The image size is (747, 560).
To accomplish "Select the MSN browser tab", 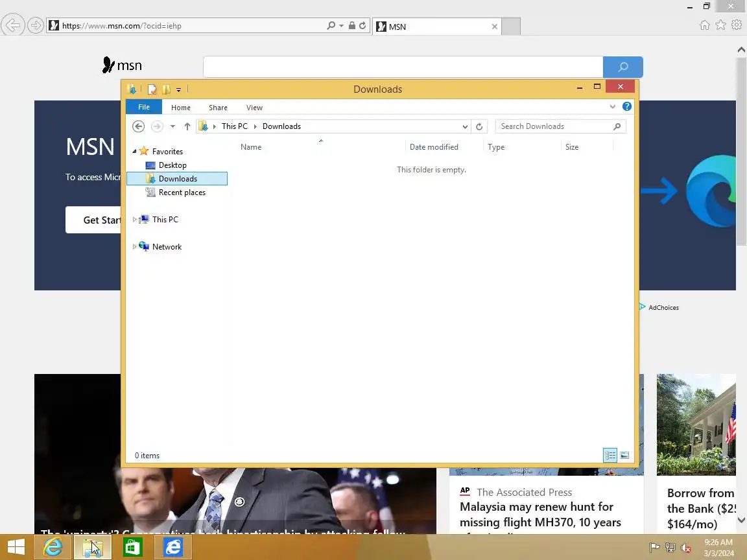I will pyautogui.click(x=436, y=27).
